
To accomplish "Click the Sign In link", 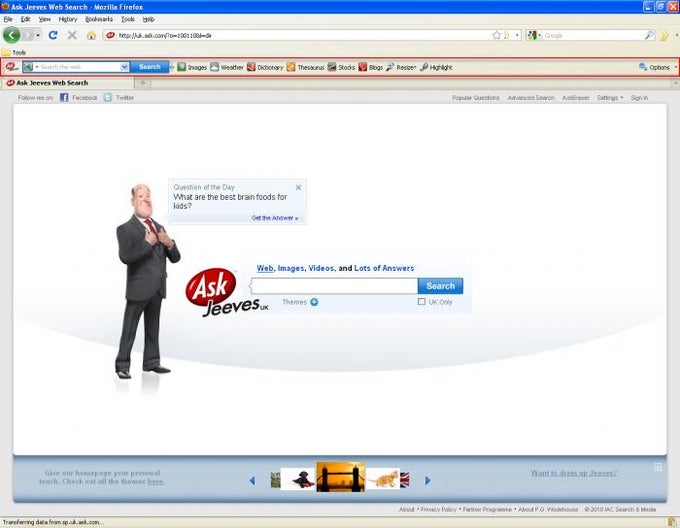I will (x=639, y=98).
